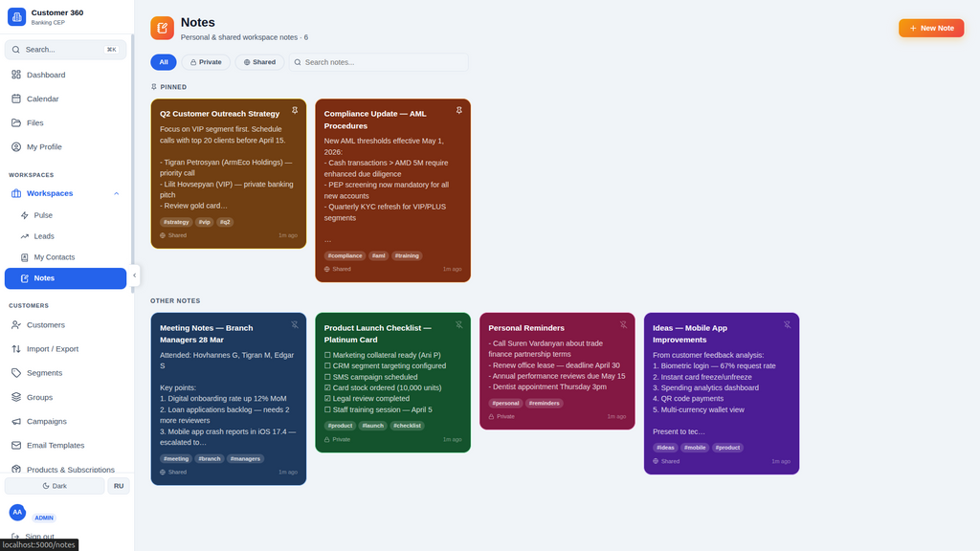Collapse the sidebar with the arrow handle
This screenshot has height=551, width=980.
click(134, 275)
